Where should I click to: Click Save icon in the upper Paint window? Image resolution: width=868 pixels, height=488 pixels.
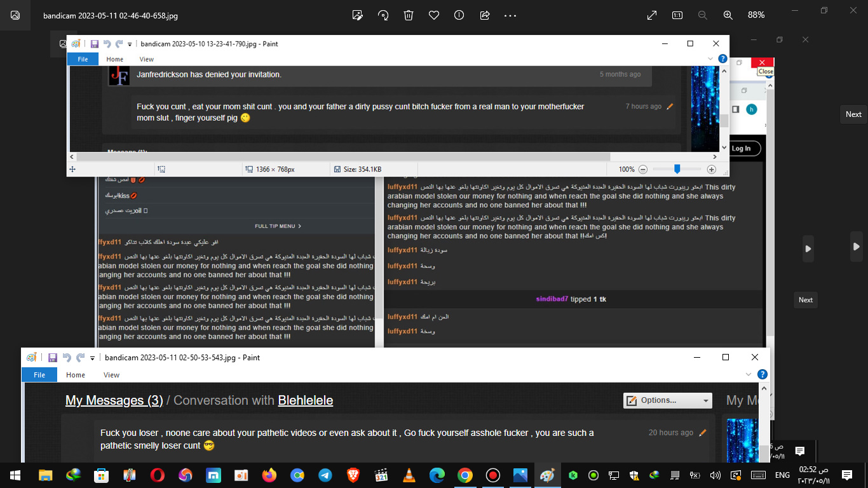pos(94,44)
